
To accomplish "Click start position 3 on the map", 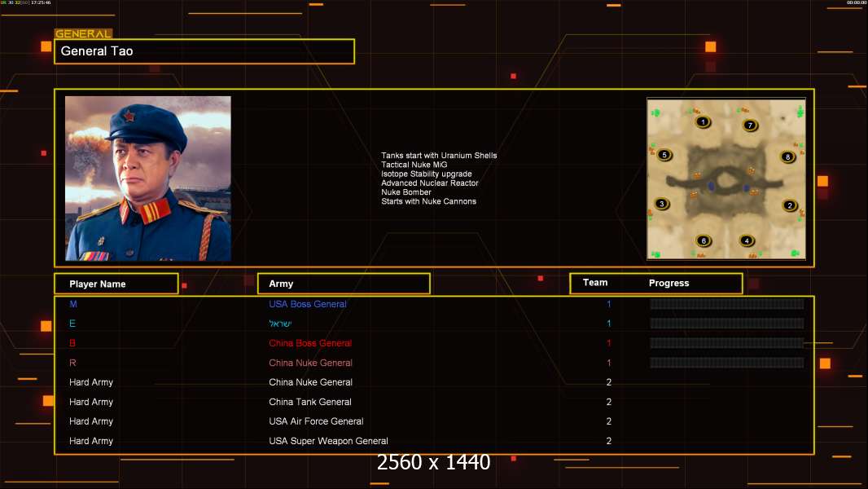I will (661, 204).
